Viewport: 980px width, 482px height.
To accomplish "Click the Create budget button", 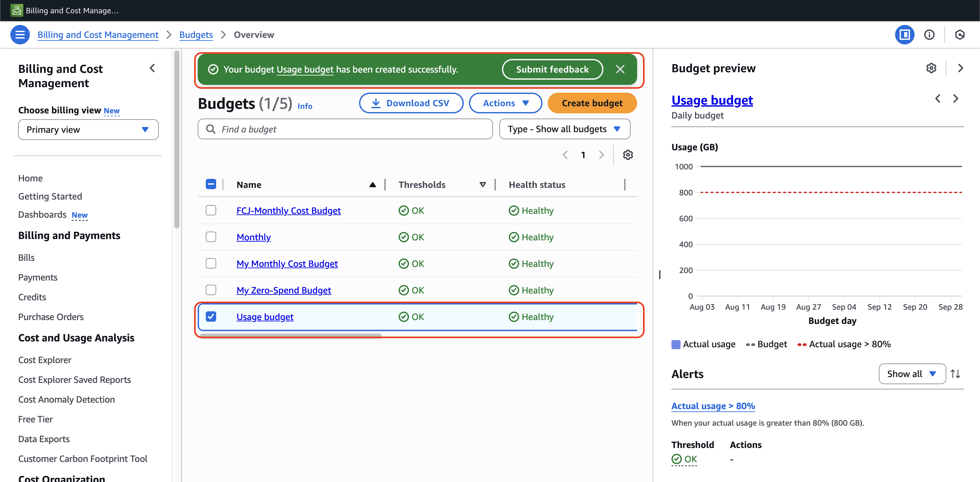I will click(591, 103).
